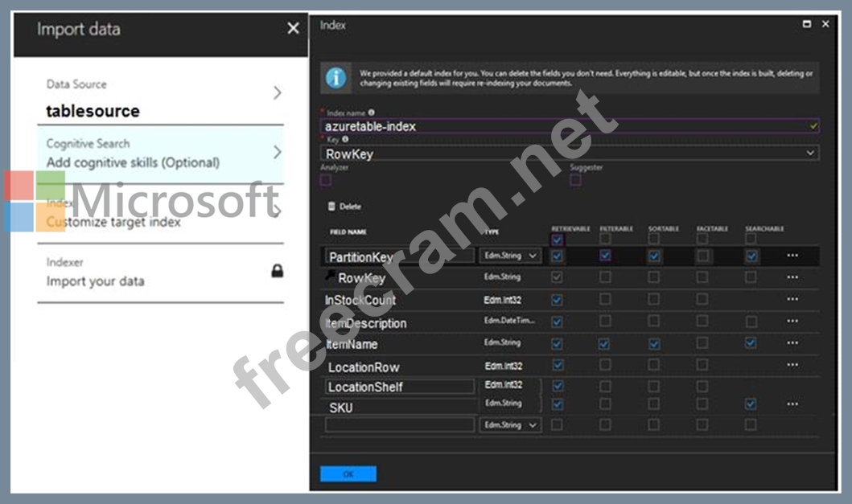Expand the type dropdown in the empty new row

click(510, 425)
